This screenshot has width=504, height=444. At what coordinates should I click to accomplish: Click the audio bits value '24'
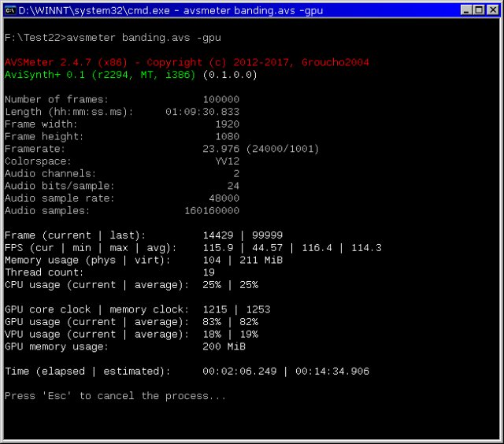coord(233,186)
